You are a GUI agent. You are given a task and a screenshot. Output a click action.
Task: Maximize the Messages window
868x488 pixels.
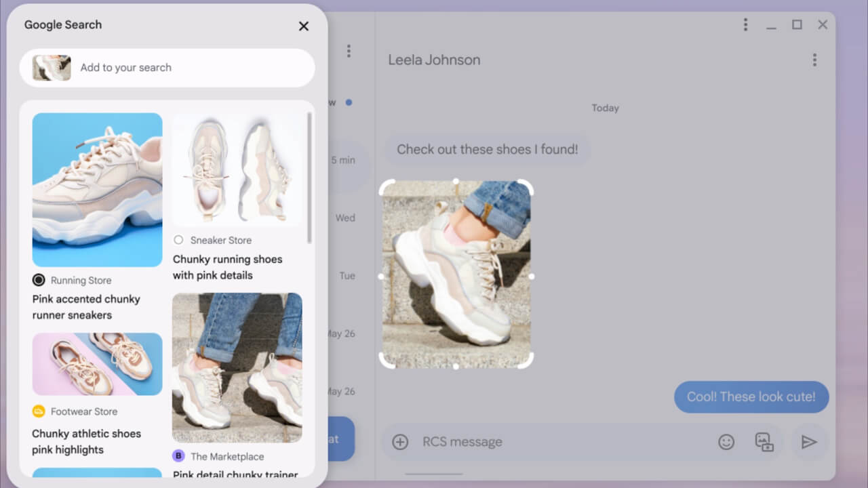797,25
